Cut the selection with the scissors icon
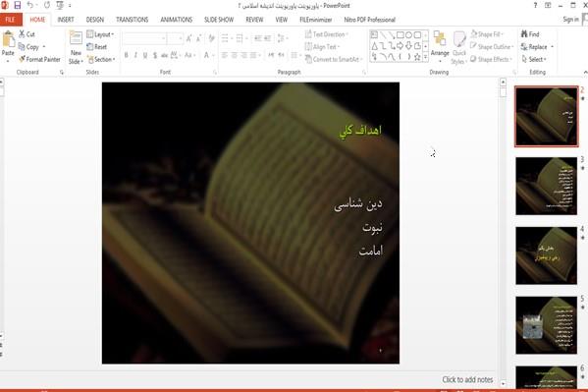The height and width of the screenshot is (392, 588). coord(23,33)
